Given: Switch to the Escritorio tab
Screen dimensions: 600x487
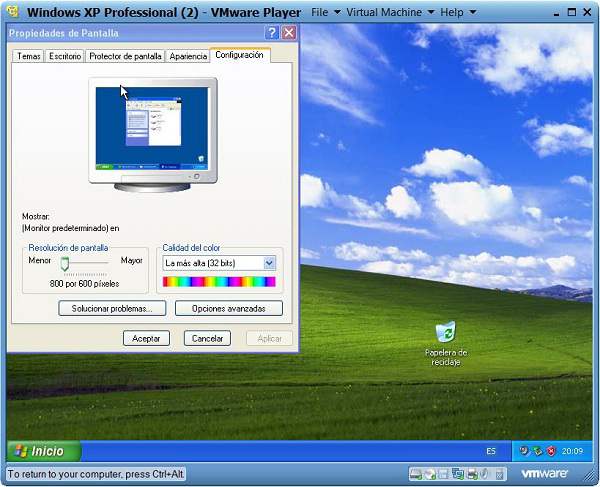Looking at the screenshot, I should (65, 56).
